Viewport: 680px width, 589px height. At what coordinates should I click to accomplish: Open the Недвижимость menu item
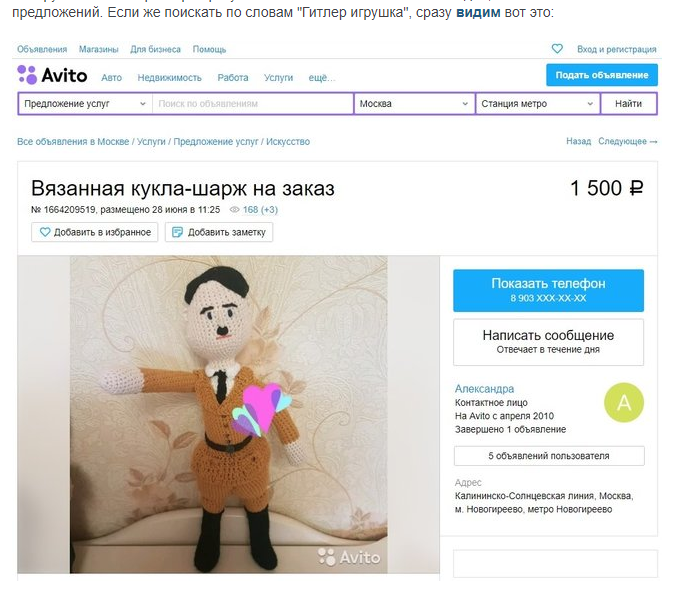[170, 78]
